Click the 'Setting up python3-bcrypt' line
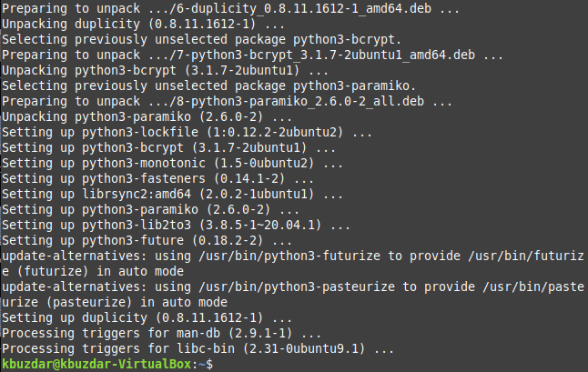Viewport: 588px width, 372px height. click(x=168, y=147)
